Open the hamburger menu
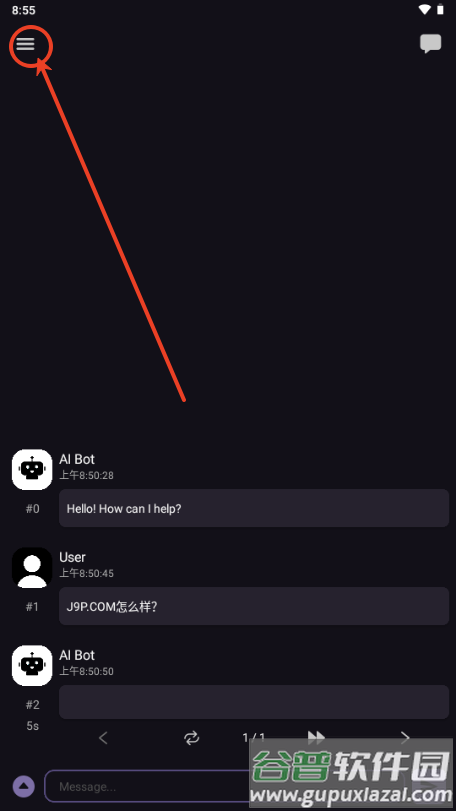 tap(25, 44)
